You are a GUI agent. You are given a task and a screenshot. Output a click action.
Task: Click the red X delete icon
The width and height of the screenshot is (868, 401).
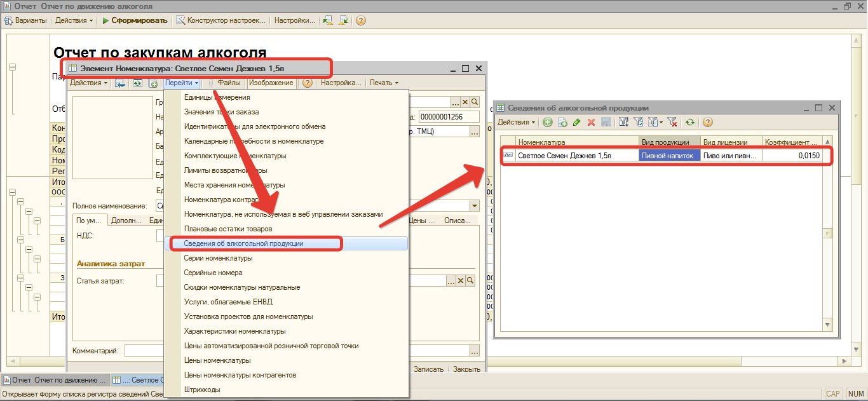tap(591, 122)
